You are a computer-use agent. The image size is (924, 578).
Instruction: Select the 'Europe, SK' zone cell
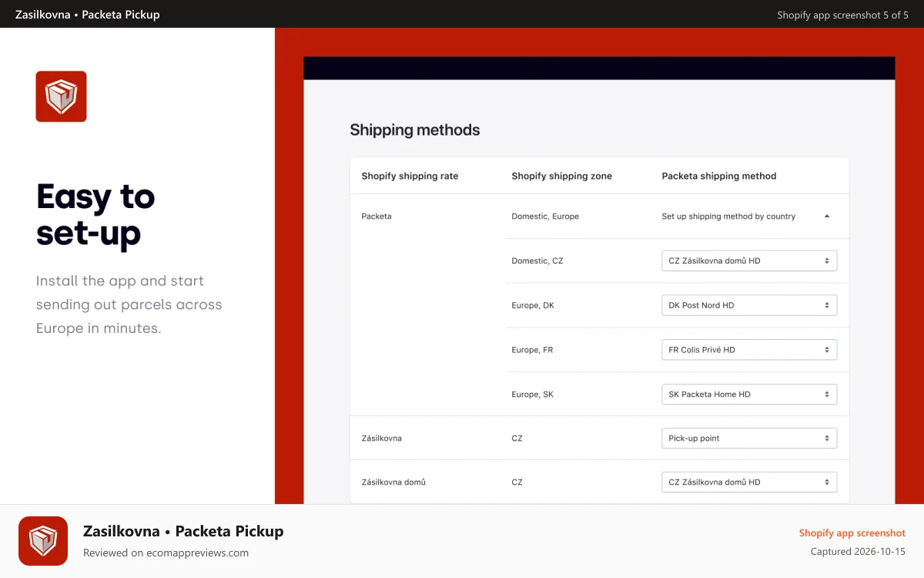(x=532, y=394)
